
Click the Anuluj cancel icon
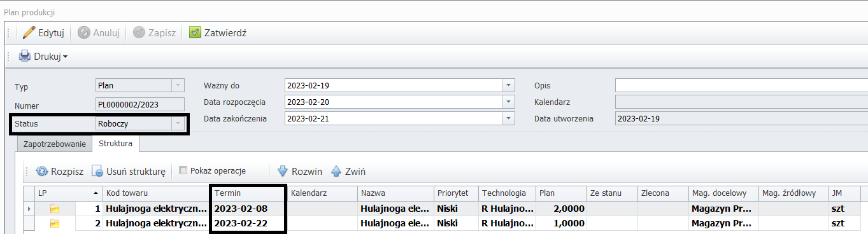(x=84, y=32)
